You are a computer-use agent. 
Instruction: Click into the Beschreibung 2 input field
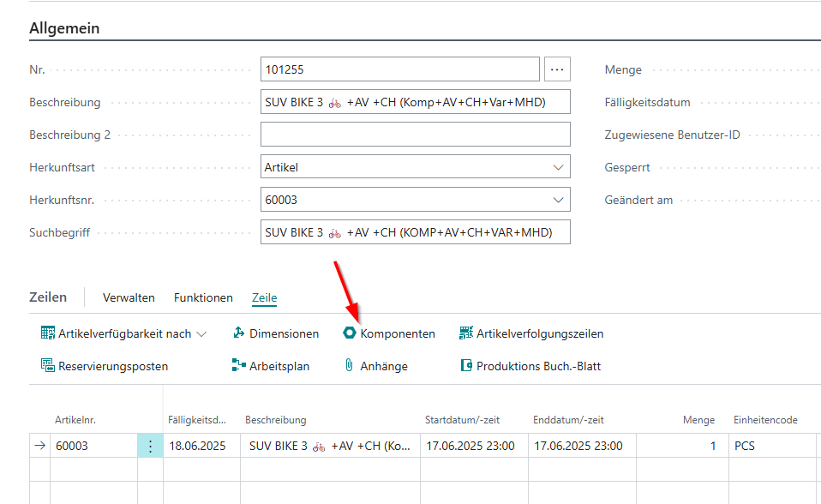(x=415, y=135)
